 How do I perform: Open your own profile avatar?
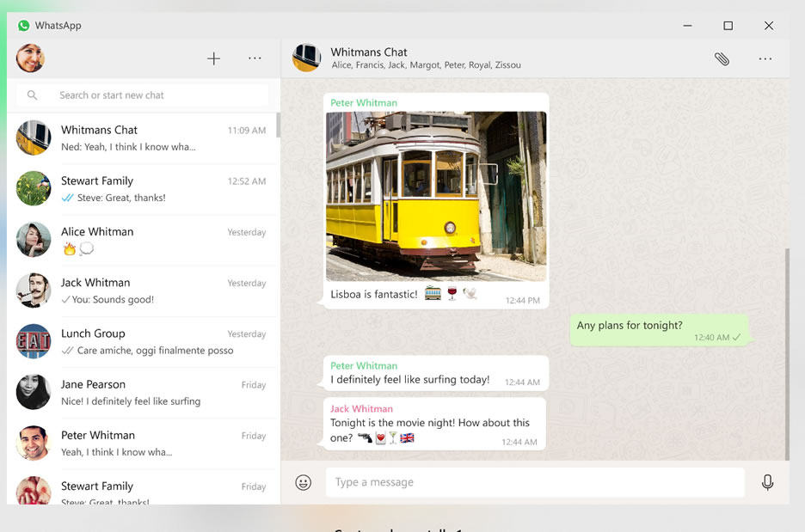30,58
